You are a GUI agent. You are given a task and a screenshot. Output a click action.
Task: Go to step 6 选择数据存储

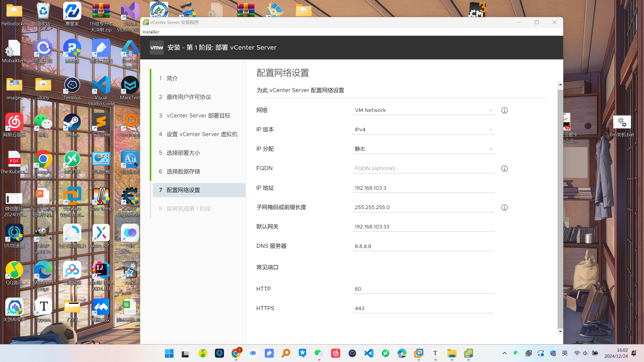[x=199, y=172]
